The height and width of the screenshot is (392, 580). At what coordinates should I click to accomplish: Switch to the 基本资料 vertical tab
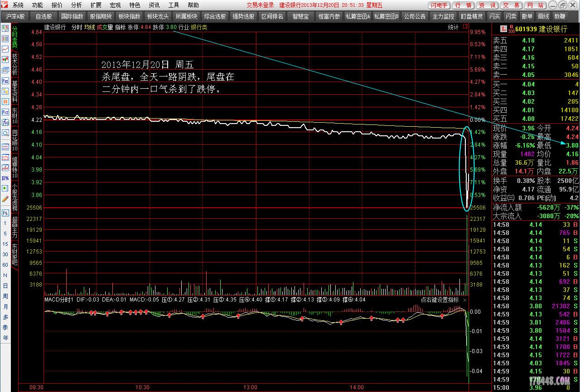14,91
